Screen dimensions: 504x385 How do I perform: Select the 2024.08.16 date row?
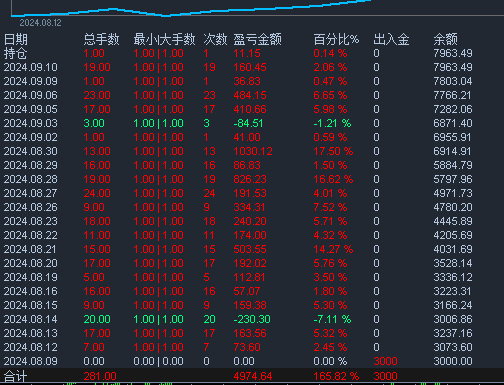pyautogui.click(x=31, y=291)
